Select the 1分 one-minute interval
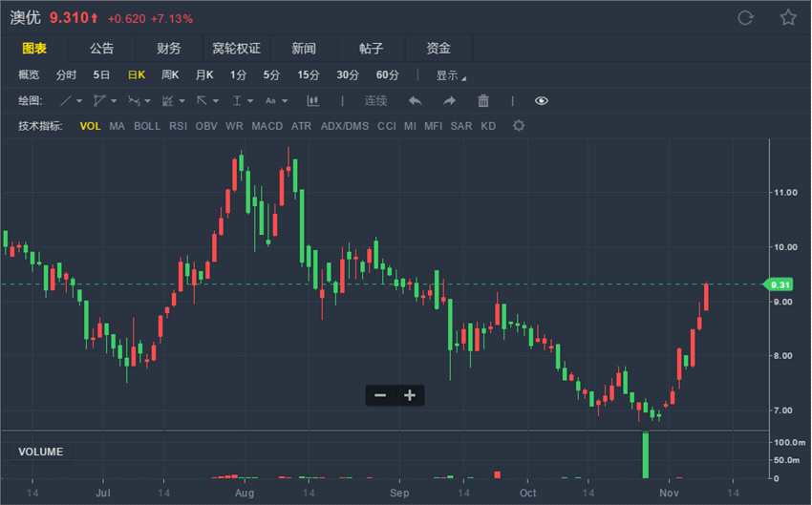Viewport: 812px width, 505px height. (238, 75)
